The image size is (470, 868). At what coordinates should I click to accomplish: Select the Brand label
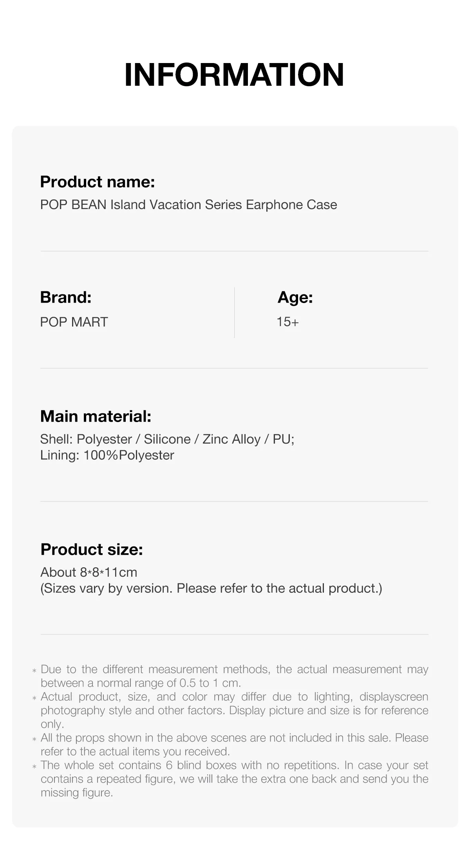click(66, 297)
